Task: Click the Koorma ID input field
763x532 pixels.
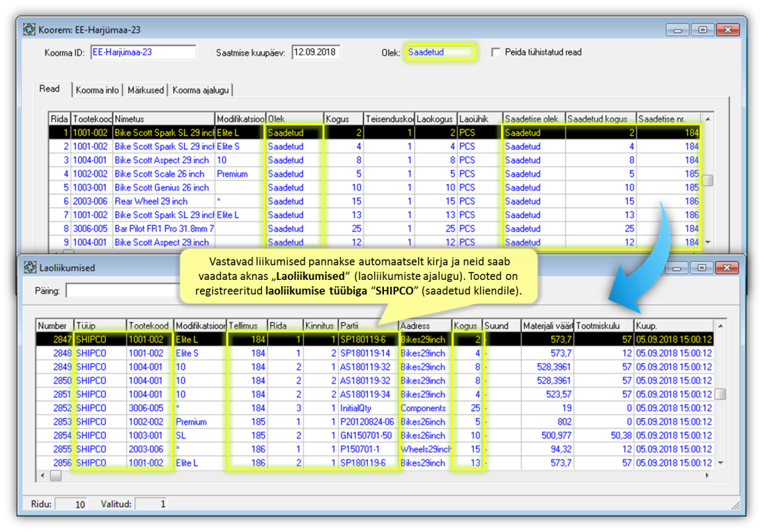Action: coord(143,52)
